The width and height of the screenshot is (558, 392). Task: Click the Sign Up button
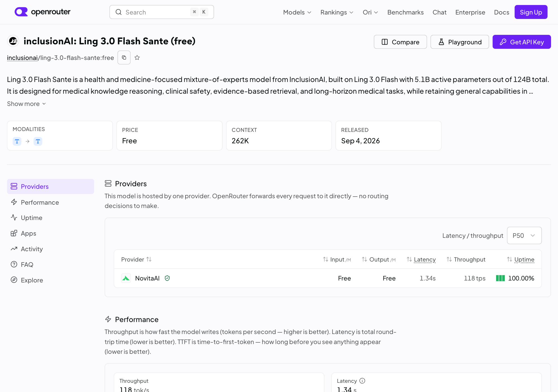(x=531, y=12)
